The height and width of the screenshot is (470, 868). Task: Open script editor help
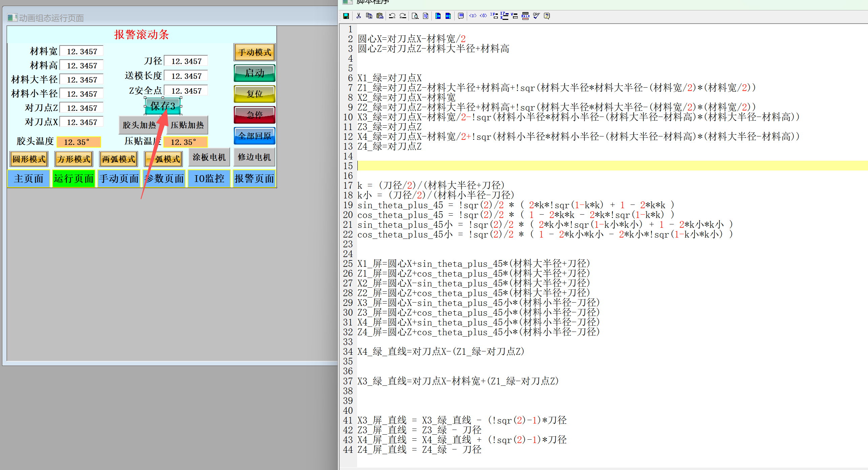547,16
